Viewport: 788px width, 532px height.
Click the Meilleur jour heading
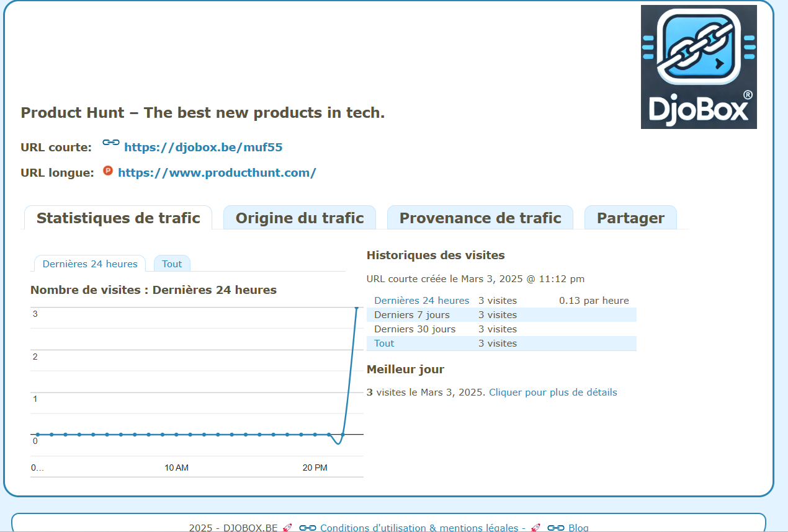[x=405, y=370]
